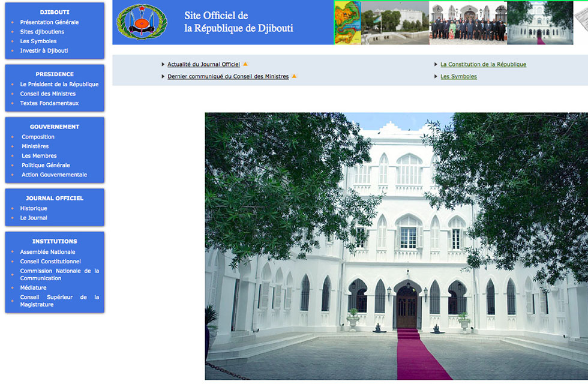Viewport: 588px width, 390px height.
Task: Click the white domed building banner photo
Action: tap(395, 23)
